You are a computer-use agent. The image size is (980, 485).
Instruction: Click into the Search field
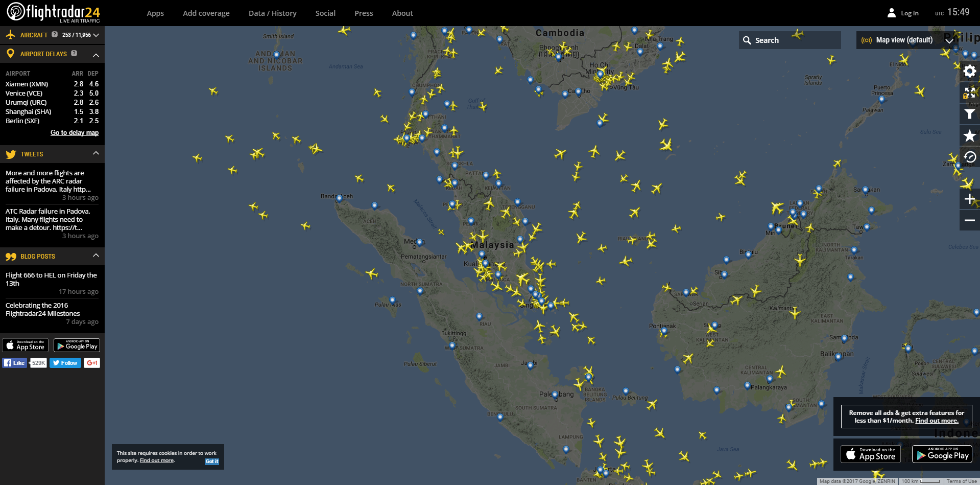click(790, 40)
